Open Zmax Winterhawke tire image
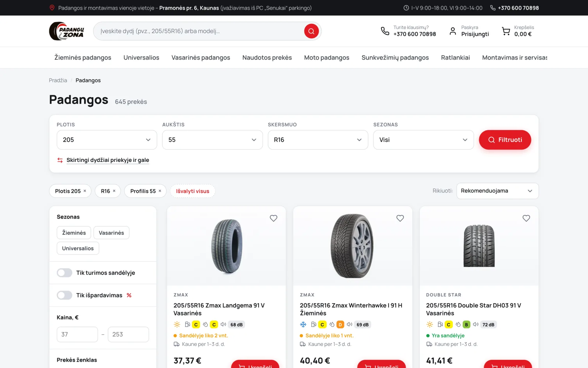Image resolution: width=588 pixels, height=368 pixels. 352,246
